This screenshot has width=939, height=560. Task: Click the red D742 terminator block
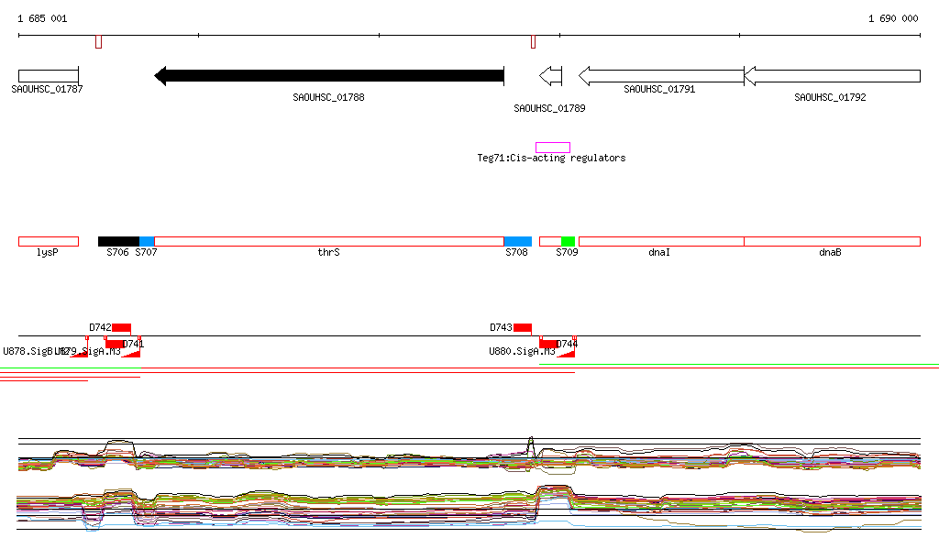coord(122,328)
